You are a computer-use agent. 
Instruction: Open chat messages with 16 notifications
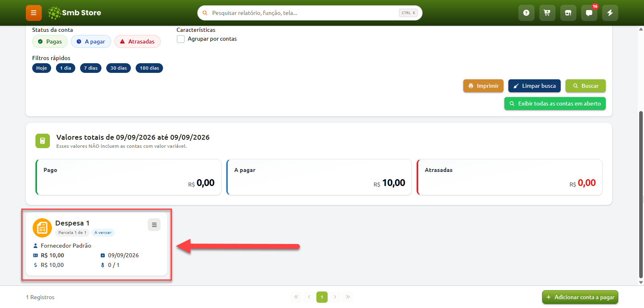tap(589, 13)
